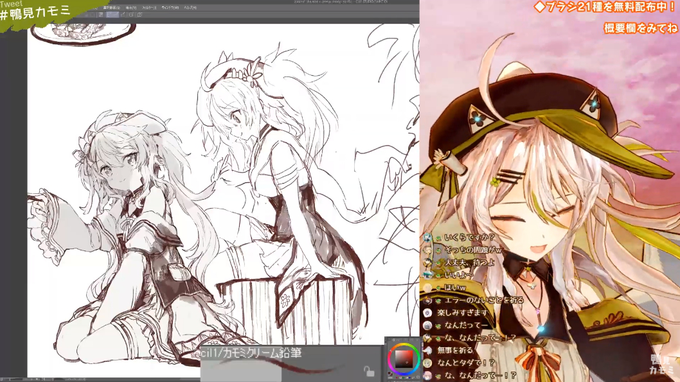Click chat comment エラーのないことを祈る
680x382 pixels.
484,300
